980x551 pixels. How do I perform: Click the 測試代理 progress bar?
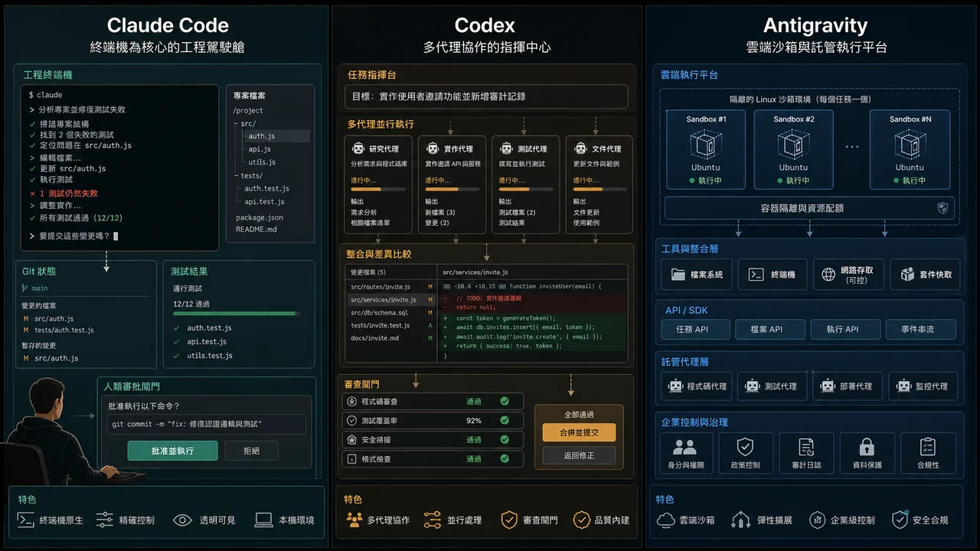click(x=526, y=188)
